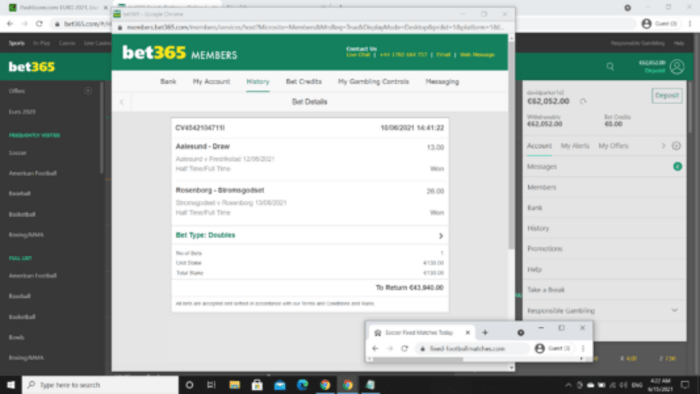Click the search magnifier in bet365 header
Image resolution: width=700 pixels, height=394 pixels.
(x=610, y=67)
